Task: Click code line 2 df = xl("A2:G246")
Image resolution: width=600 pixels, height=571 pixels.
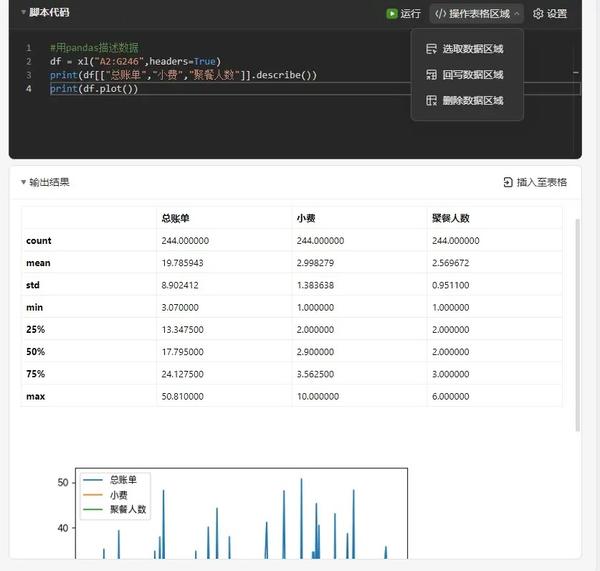Action: (135, 61)
